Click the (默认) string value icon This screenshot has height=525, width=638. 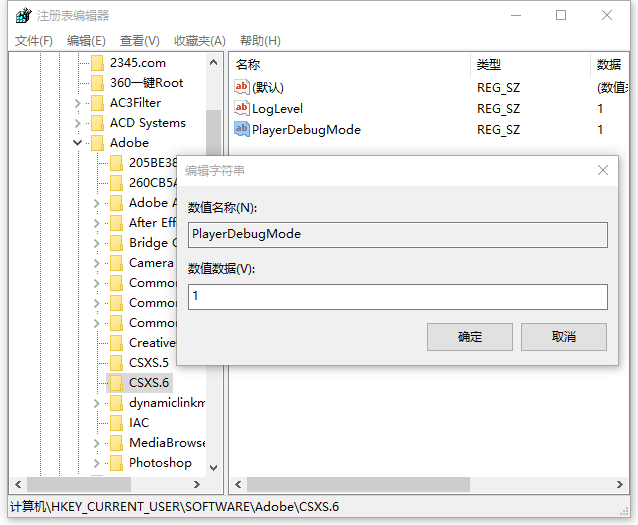[242, 87]
